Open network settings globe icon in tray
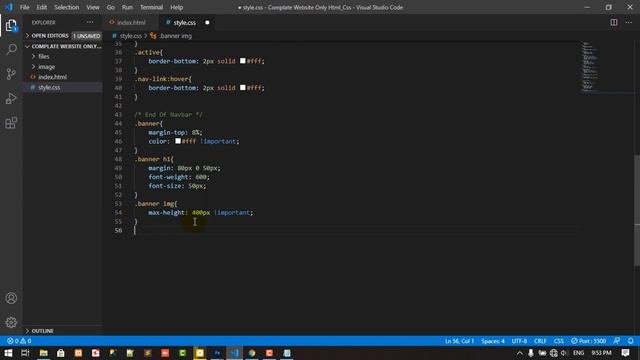The width and height of the screenshot is (640, 360). (x=553, y=353)
